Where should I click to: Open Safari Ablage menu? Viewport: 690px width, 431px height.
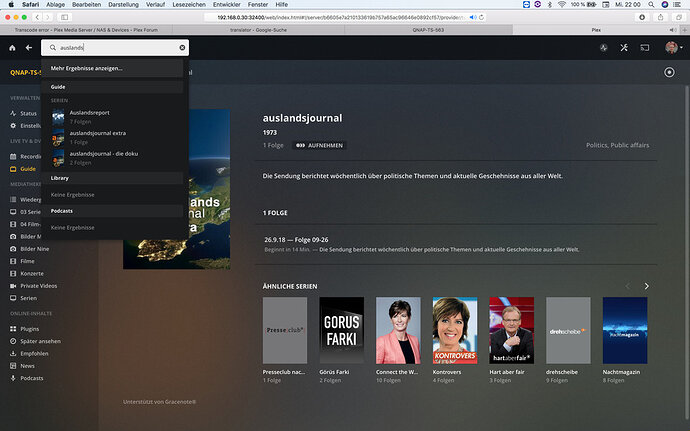(x=55, y=4)
